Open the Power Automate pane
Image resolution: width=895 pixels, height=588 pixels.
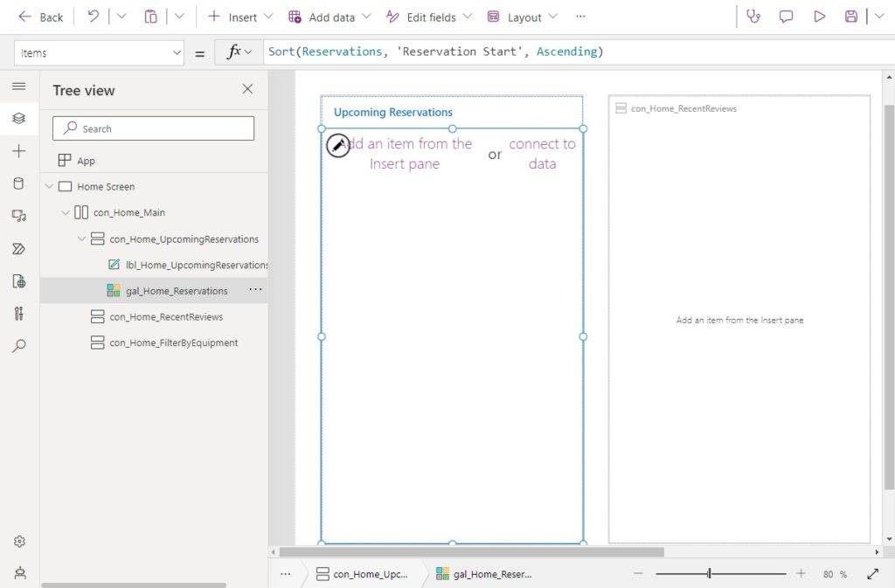click(x=19, y=249)
